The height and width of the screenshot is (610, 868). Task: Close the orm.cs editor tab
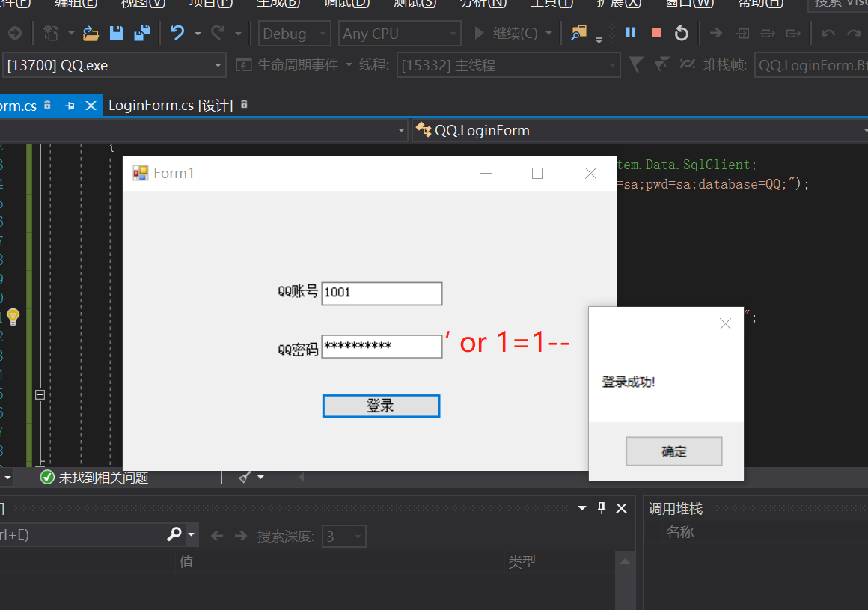(x=91, y=106)
